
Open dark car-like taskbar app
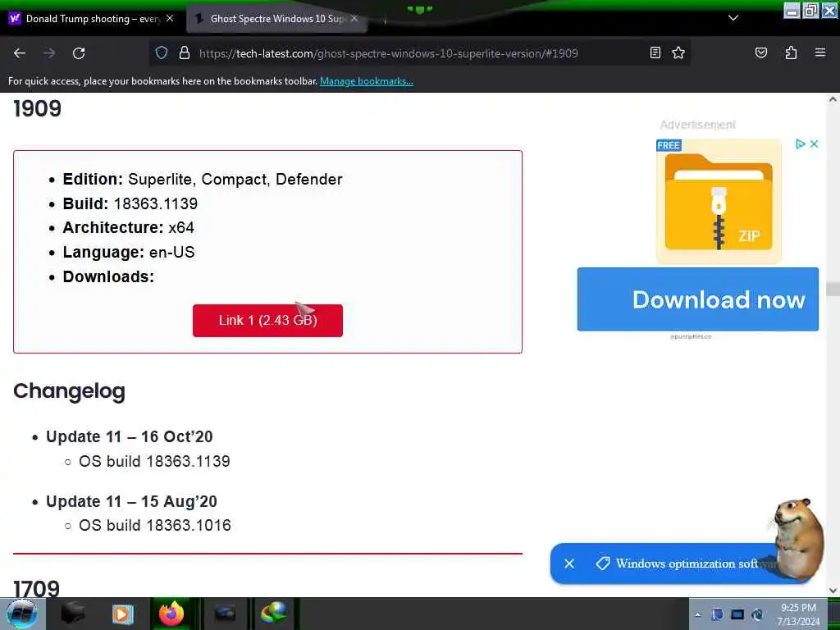225,614
